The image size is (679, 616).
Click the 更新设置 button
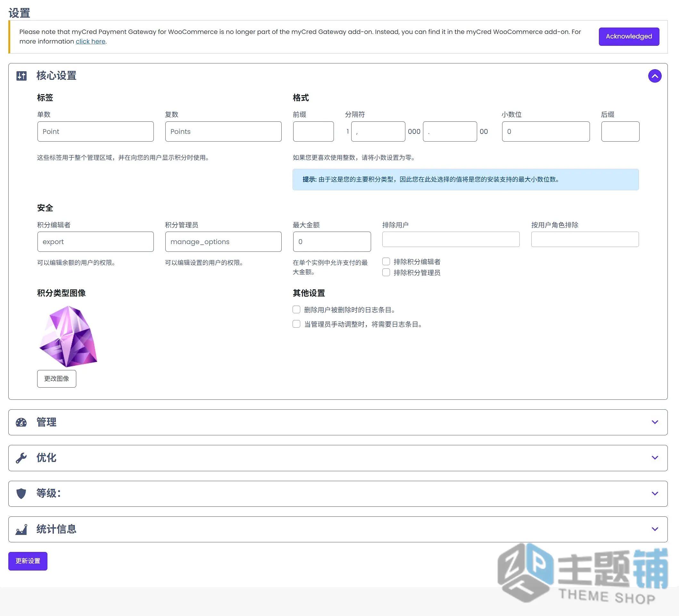pyautogui.click(x=28, y=561)
